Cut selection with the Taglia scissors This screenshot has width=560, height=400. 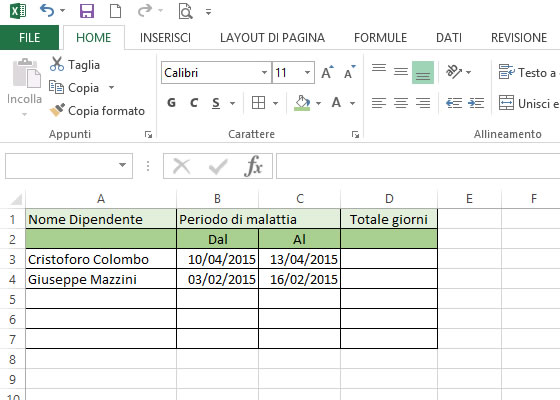click(x=75, y=65)
